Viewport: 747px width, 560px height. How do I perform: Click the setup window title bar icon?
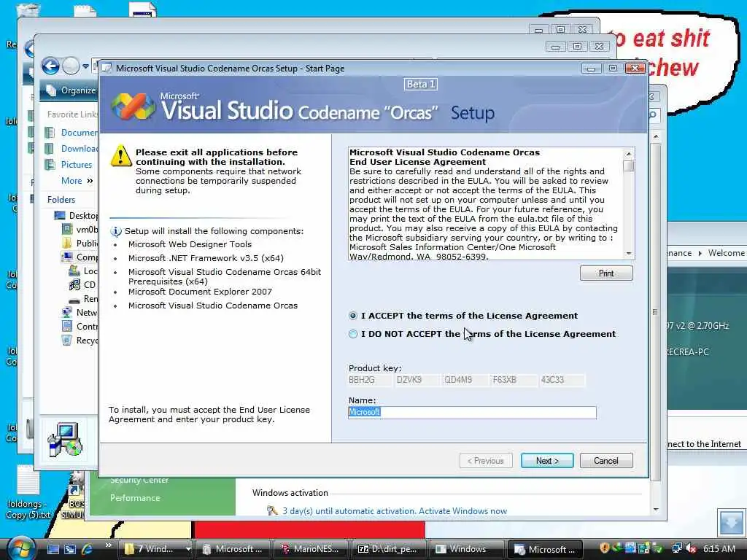click(x=107, y=68)
